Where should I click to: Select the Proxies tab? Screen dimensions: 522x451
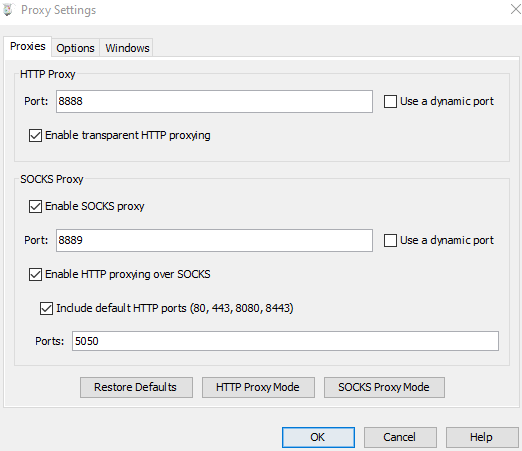[28, 46]
